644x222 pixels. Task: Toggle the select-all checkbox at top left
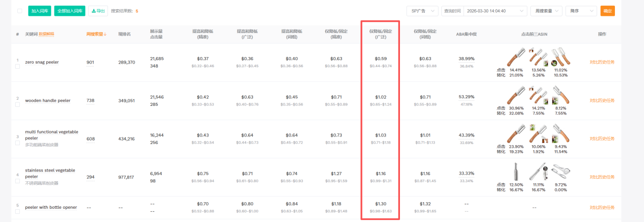pos(20,11)
